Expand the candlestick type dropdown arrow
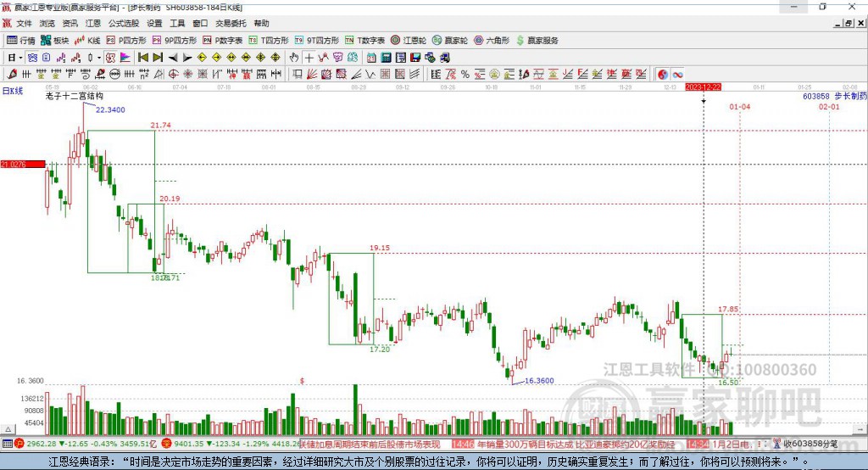This screenshot has height=470, width=868. [x=99, y=58]
